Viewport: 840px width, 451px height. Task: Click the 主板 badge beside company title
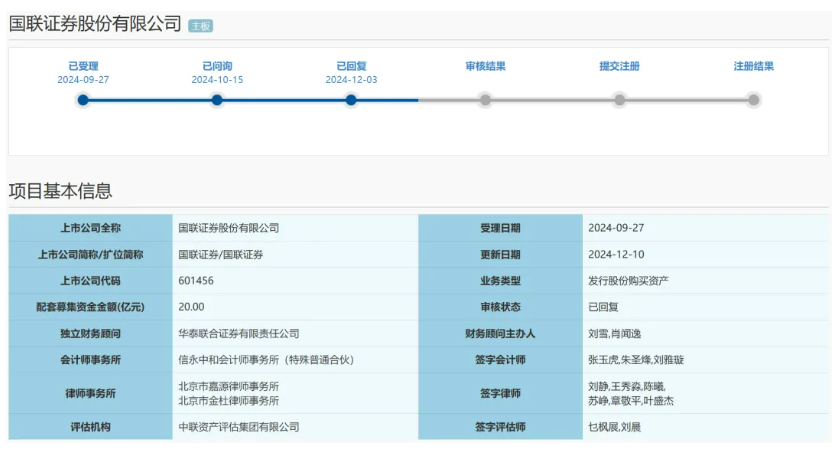coord(200,26)
